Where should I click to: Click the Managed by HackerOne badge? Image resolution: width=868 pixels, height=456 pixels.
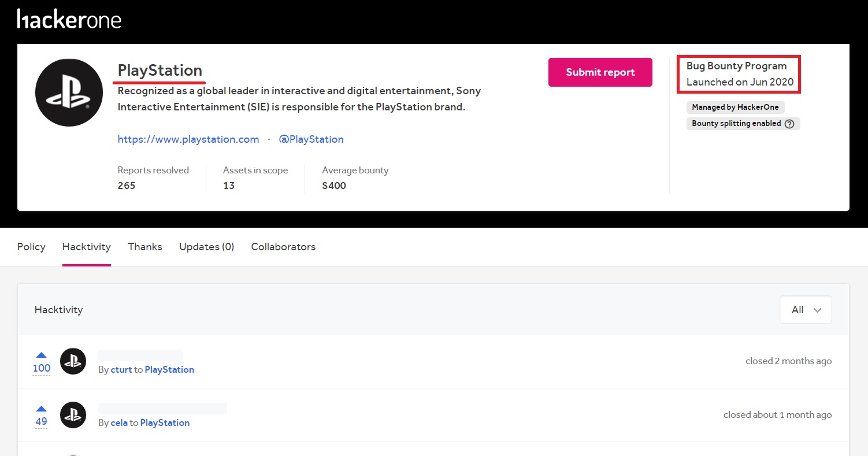[736, 107]
